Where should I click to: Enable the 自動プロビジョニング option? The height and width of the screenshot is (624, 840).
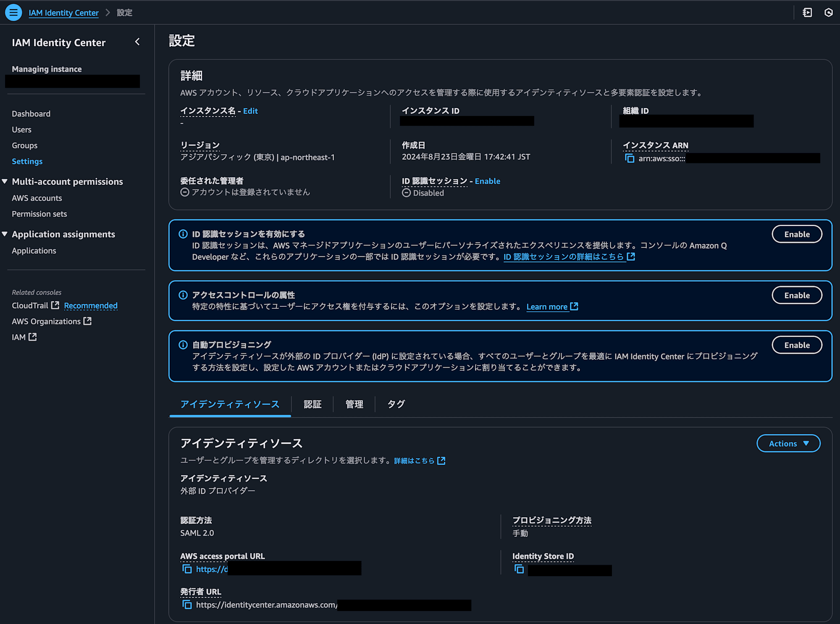tap(797, 345)
